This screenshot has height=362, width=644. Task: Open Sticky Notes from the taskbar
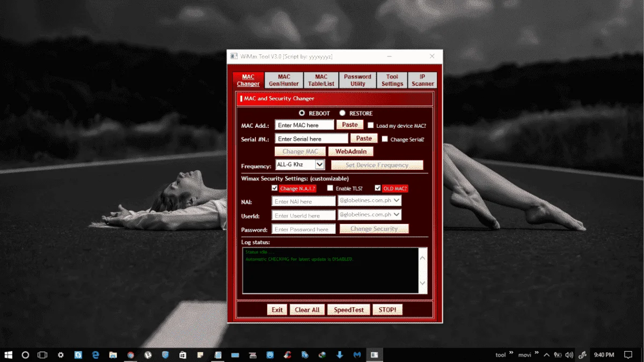pyautogui.click(x=200, y=355)
